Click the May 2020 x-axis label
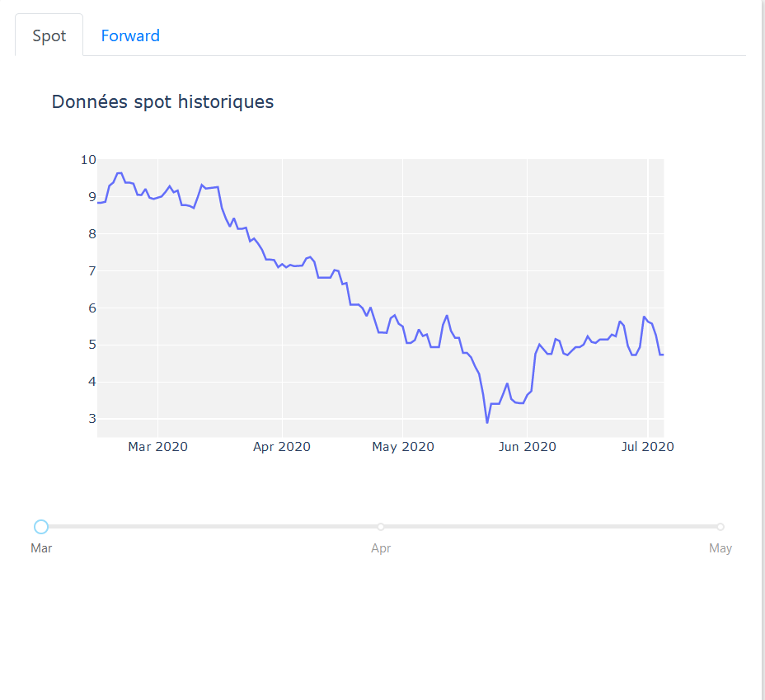Viewport: 765px width, 700px height. click(x=403, y=447)
